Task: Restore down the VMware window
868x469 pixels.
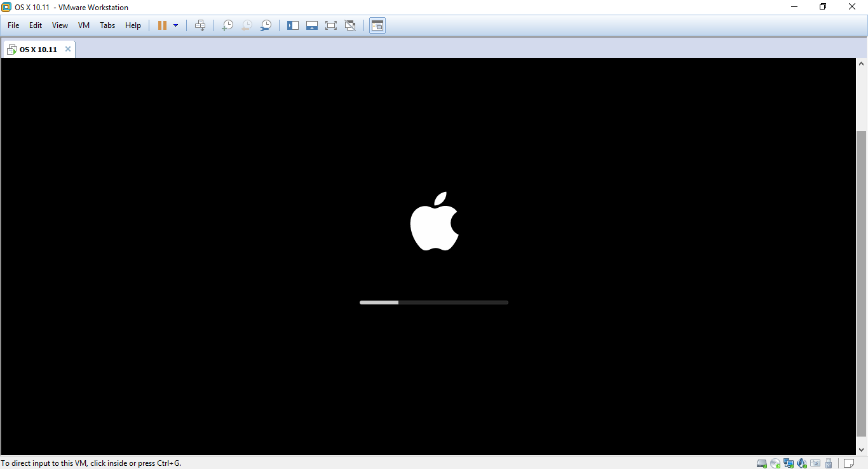Action: tap(823, 6)
